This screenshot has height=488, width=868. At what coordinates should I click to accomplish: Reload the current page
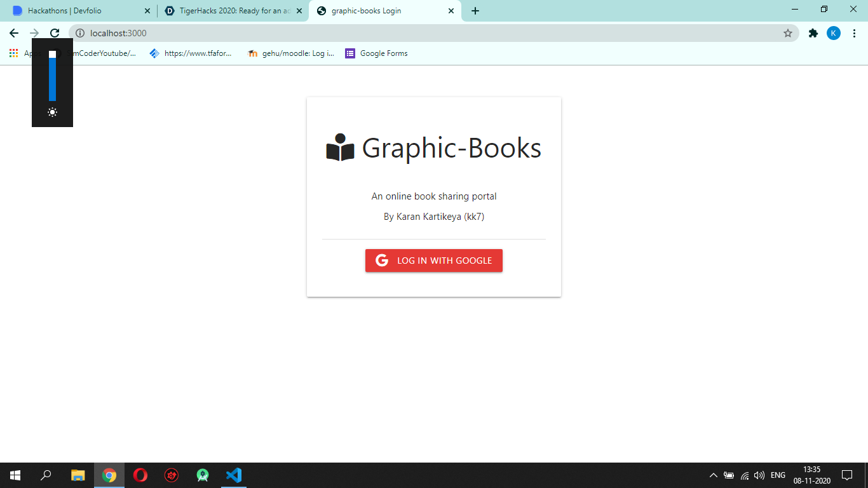click(55, 33)
